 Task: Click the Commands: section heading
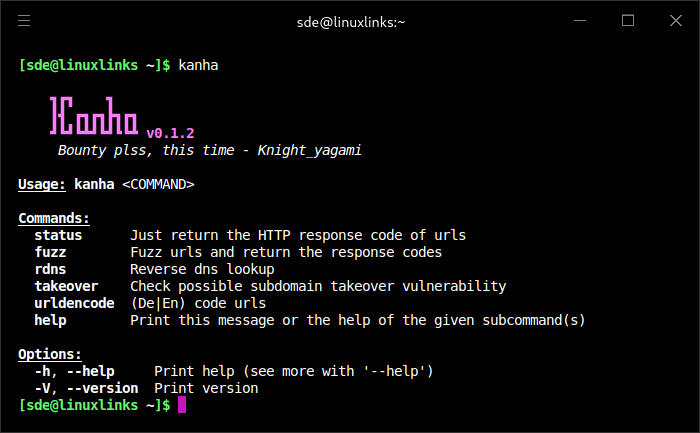pos(54,218)
